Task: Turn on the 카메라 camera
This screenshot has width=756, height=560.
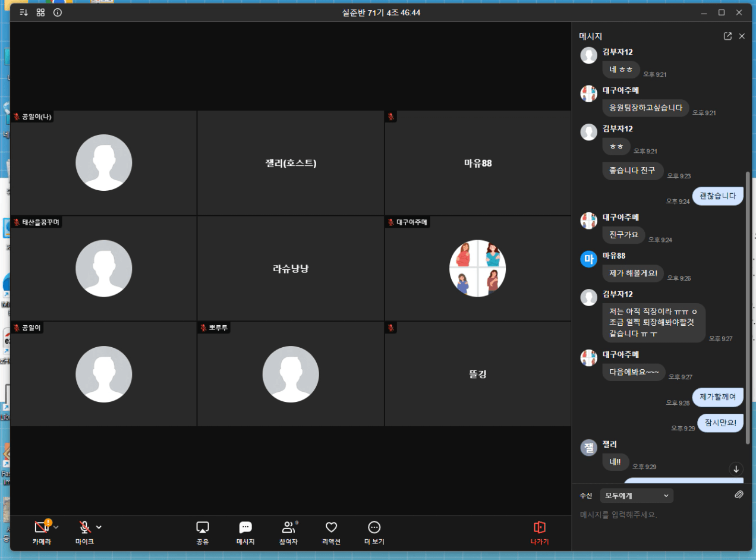Action: [41, 527]
